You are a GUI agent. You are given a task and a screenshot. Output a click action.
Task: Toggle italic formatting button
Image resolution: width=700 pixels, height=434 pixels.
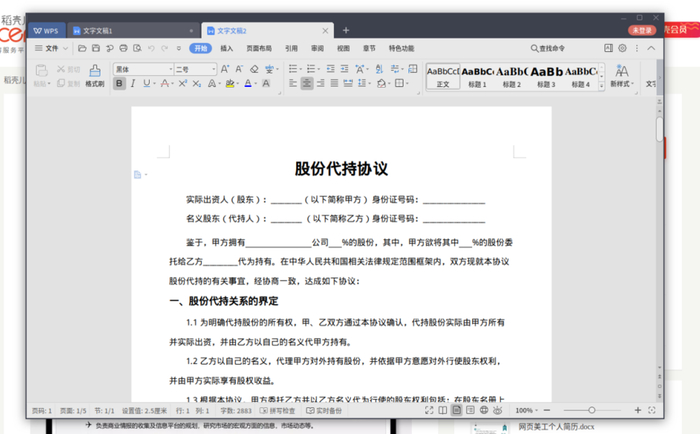coord(135,84)
